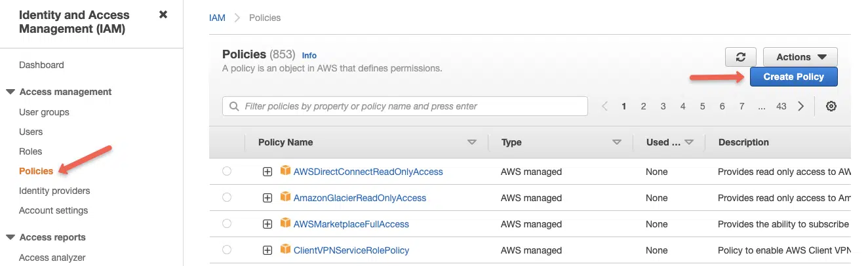Open AWSDirectConnectReadOnlyAccess policy link
This screenshot has height=266, width=868.
click(x=368, y=172)
